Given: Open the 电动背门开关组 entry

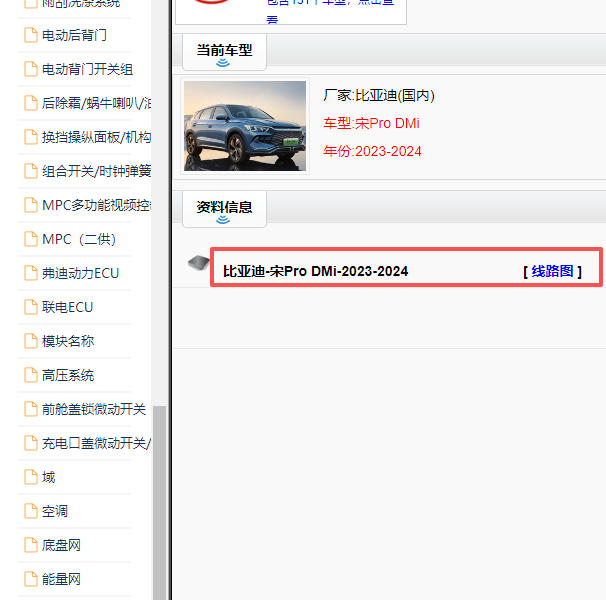Looking at the screenshot, I should point(87,69).
